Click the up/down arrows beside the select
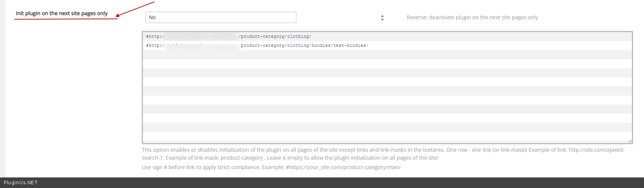644x188 pixels. pyautogui.click(x=382, y=18)
